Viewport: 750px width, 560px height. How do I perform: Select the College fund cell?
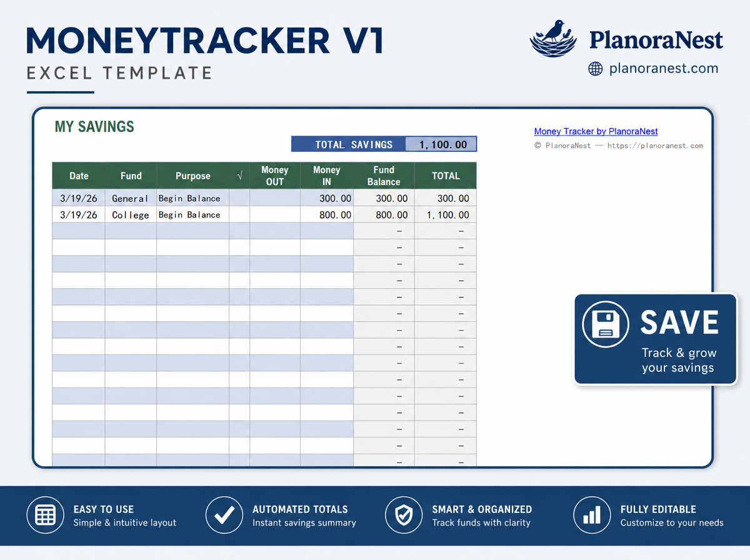(131, 214)
